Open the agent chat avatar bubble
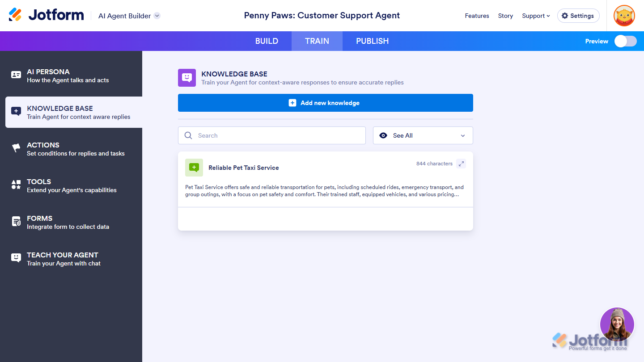The image size is (644, 362). pos(617,324)
